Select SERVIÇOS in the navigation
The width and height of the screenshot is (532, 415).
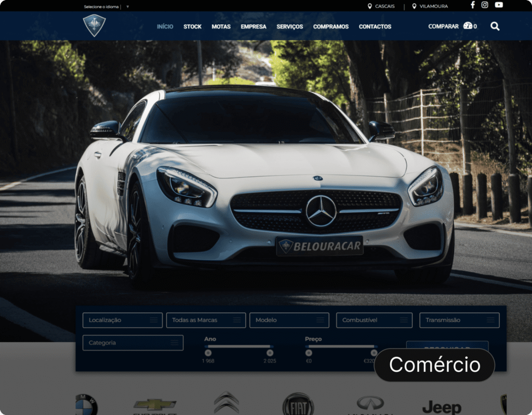pyautogui.click(x=290, y=26)
